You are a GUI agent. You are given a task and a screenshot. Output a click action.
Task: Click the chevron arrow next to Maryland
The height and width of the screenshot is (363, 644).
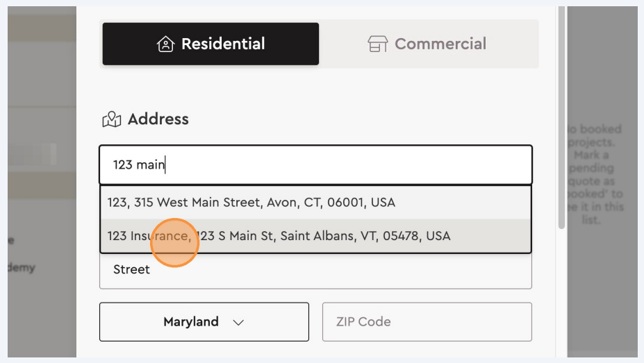click(238, 322)
